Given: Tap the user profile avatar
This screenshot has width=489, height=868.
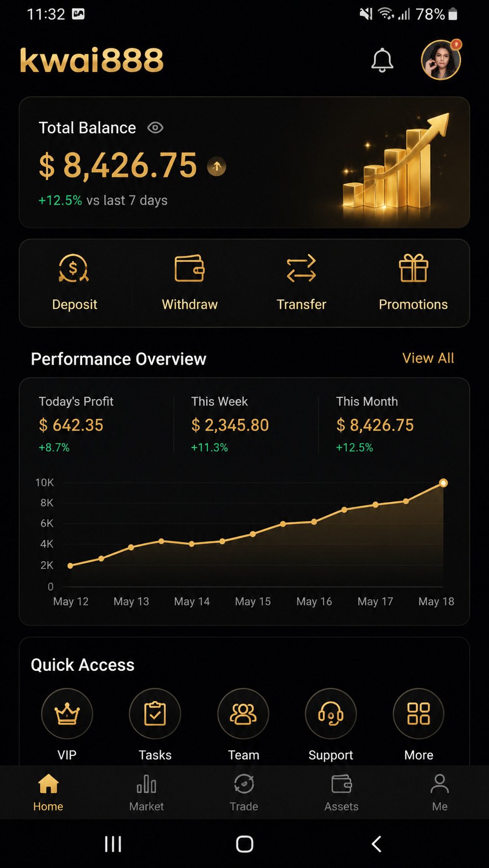Looking at the screenshot, I should (x=441, y=60).
